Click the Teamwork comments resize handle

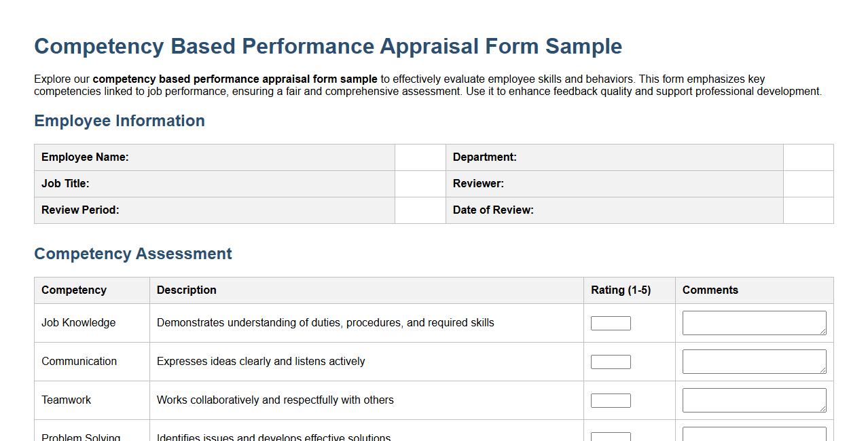click(x=824, y=409)
